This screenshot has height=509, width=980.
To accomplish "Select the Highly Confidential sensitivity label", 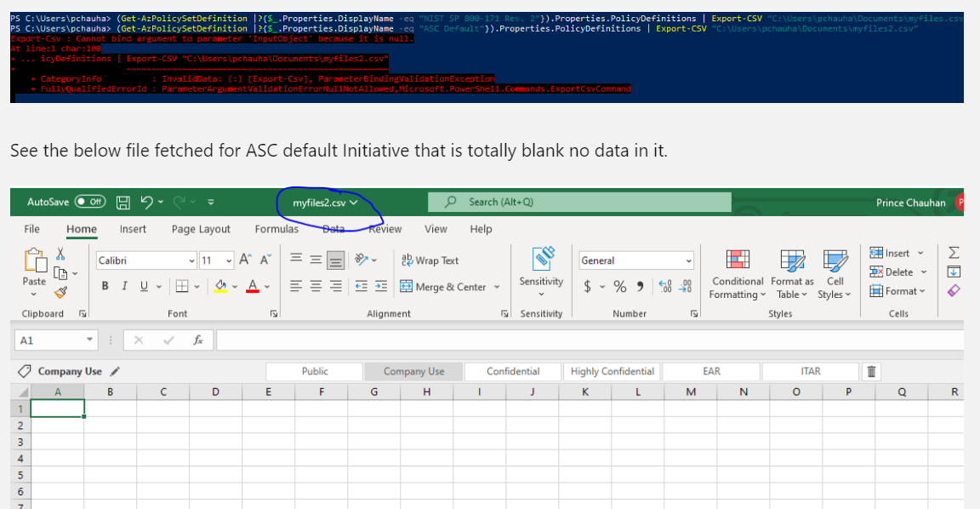I will (612, 371).
